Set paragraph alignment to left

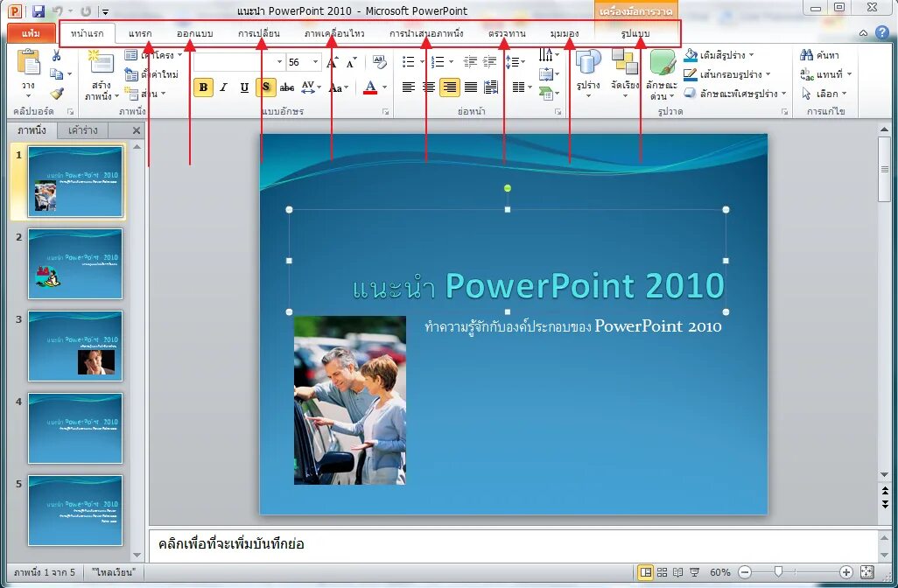pyautogui.click(x=409, y=87)
